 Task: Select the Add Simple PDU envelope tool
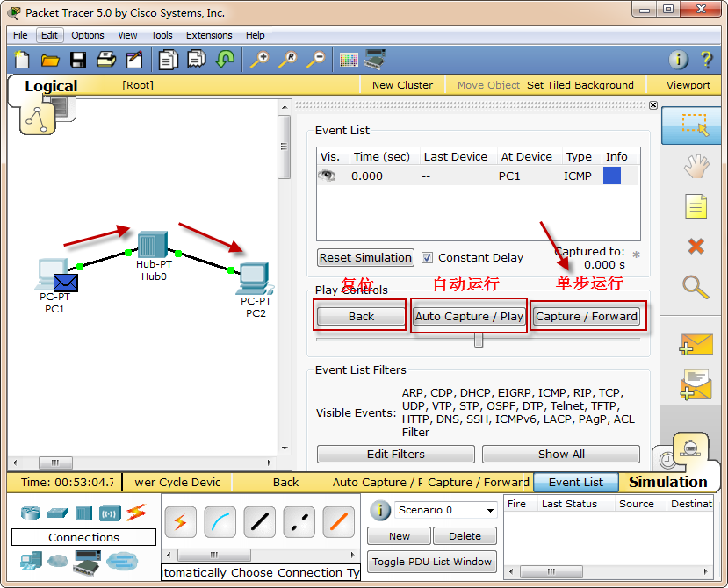[695, 344]
